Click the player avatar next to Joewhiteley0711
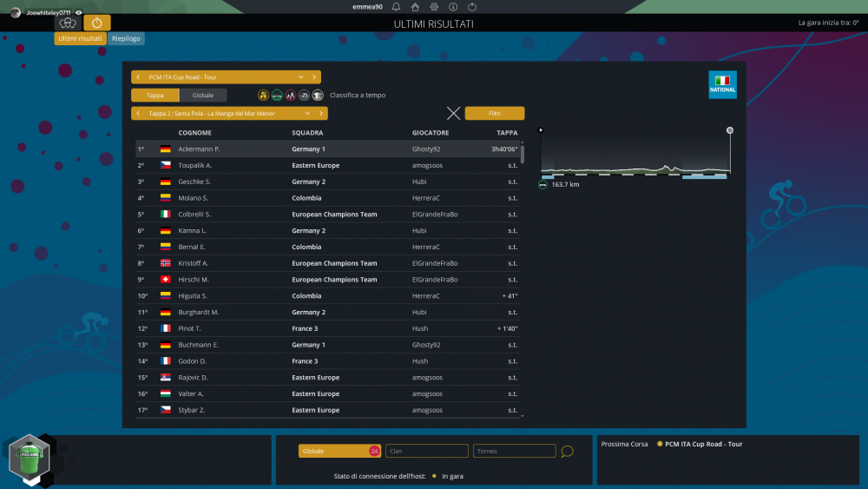 click(x=16, y=12)
